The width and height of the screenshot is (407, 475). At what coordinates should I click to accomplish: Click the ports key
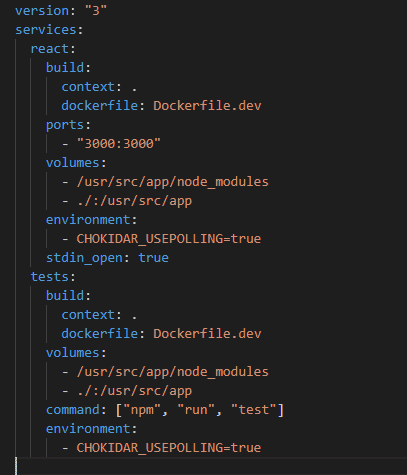[x=65, y=125]
